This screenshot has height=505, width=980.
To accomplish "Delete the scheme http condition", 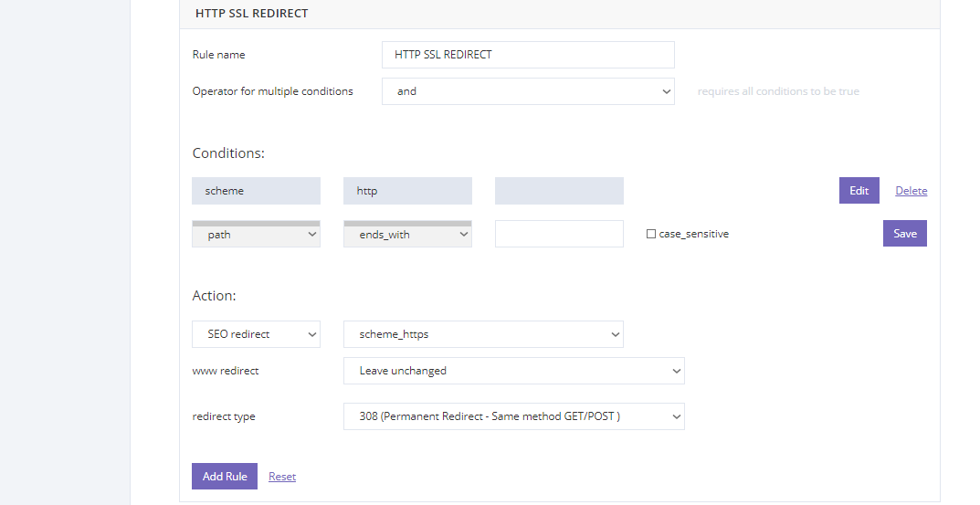I will point(911,191).
